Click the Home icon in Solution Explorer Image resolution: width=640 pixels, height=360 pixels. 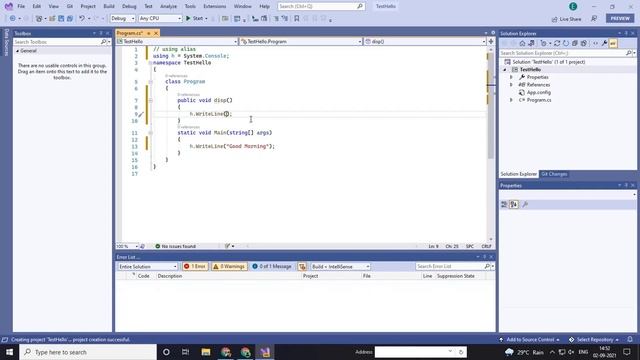[x=522, y=43]
